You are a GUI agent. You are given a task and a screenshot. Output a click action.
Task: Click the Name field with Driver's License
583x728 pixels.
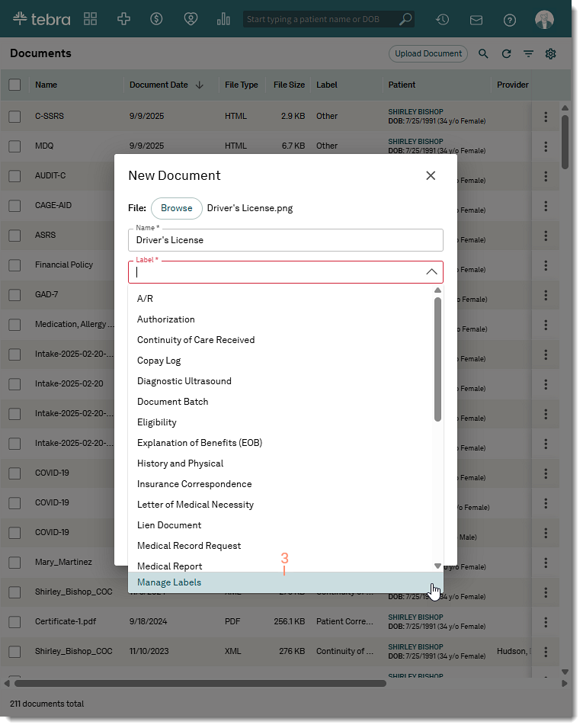point(285,240)
